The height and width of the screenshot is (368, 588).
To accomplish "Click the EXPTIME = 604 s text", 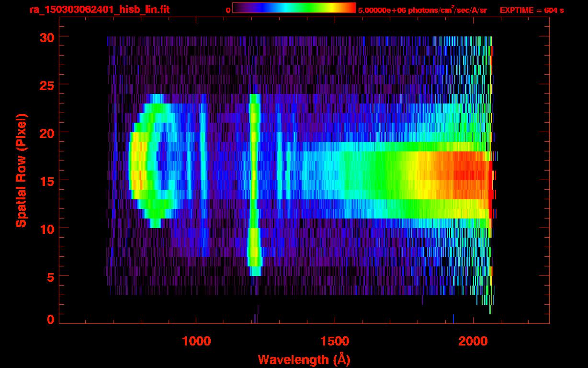I will [531, 10].
